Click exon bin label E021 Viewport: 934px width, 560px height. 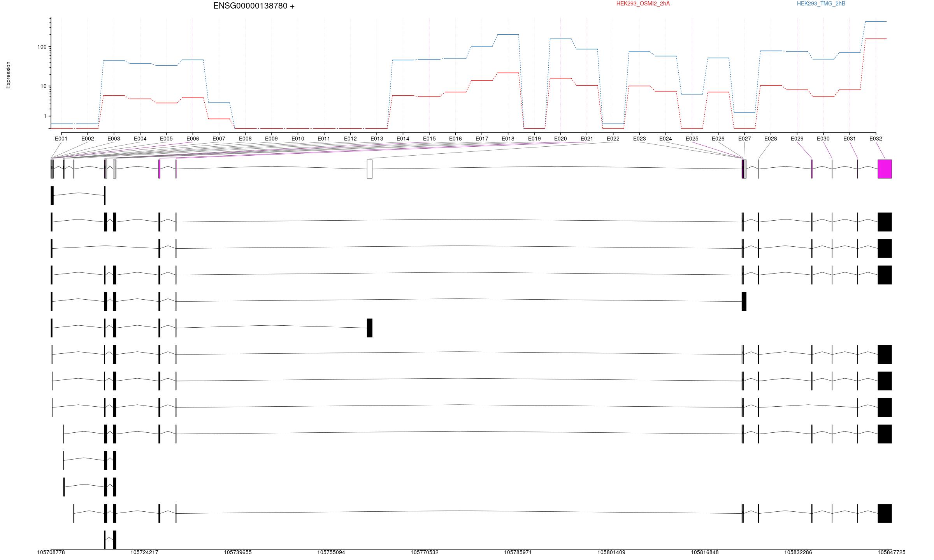(587, 139)
